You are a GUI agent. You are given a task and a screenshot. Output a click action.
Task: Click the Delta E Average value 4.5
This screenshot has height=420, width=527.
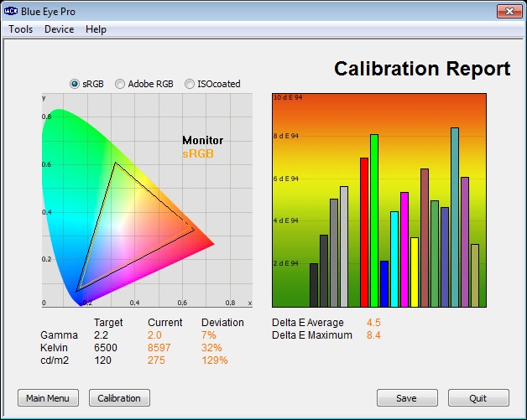pyautogui.click(x=373, y=323)
